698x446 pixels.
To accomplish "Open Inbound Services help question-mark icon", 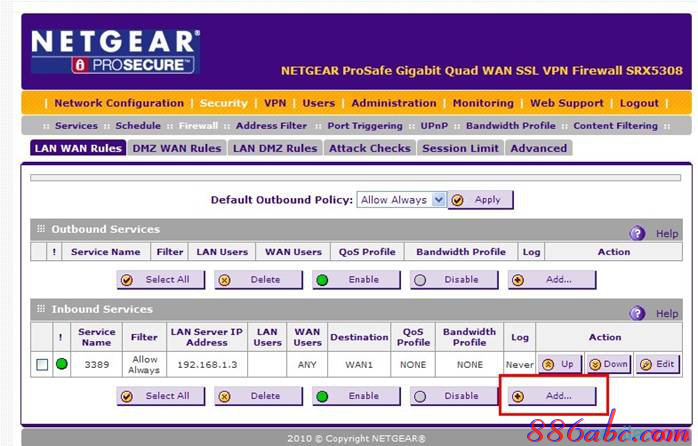I will pos(637,313).
